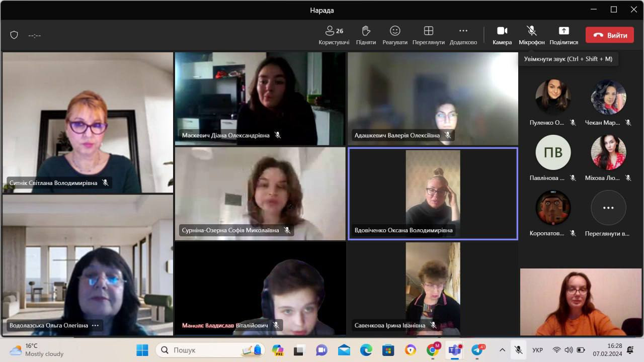The width and height of the screenshot is (644, 362).
Task: Raise hand with the Підняти button
Action: coord(366,35)
